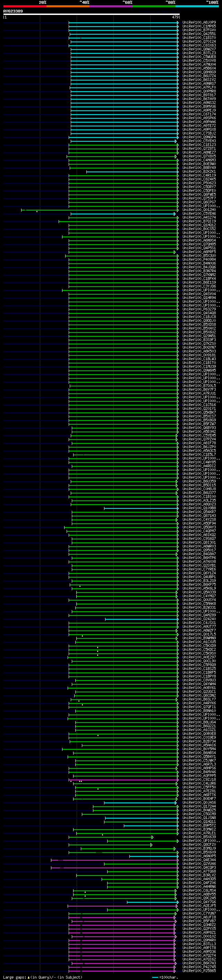View the UniRef100_B6K7A3 hit
This screenshot has height=980, width=222.
[x=199, y=963]
